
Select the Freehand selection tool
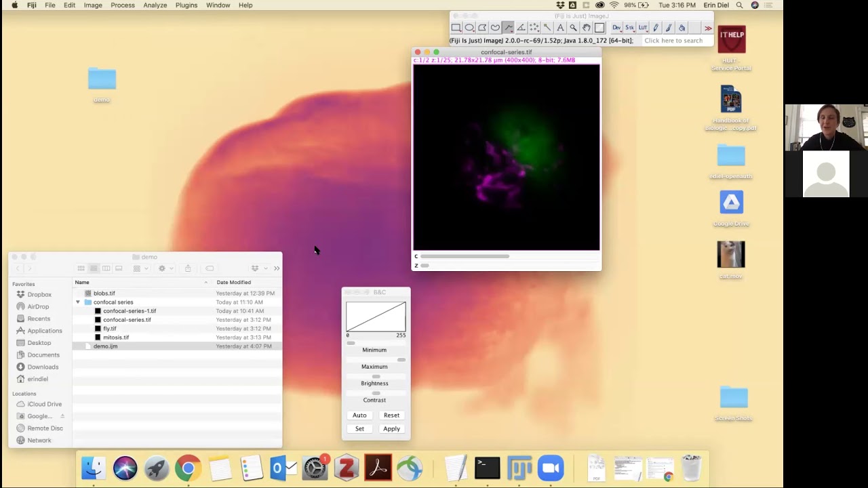495,28
